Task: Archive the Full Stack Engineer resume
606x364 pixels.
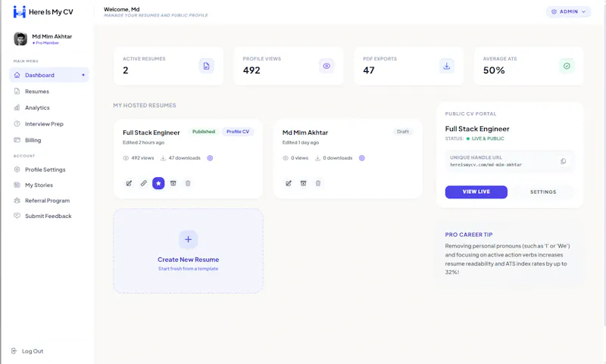Action: click(x=173, y=183)
